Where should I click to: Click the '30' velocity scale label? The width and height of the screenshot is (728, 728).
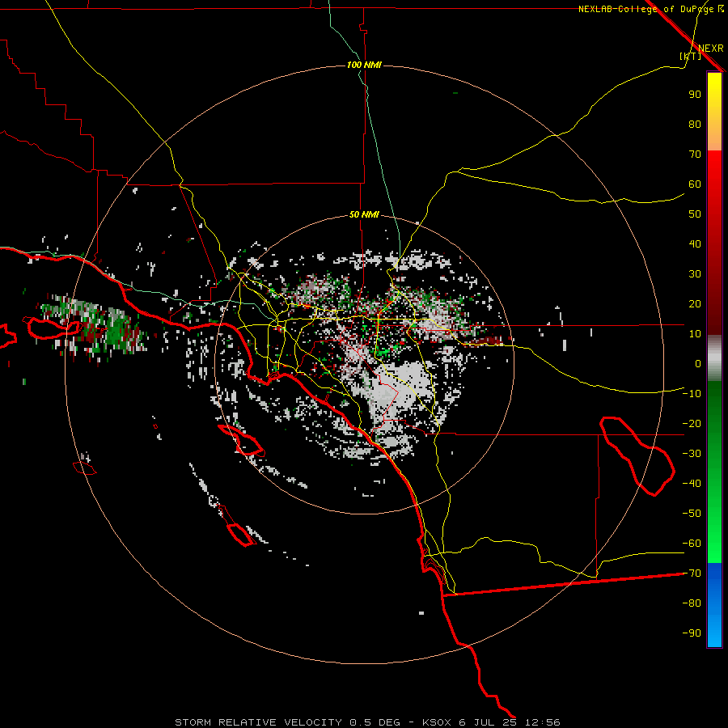point(695,274)
